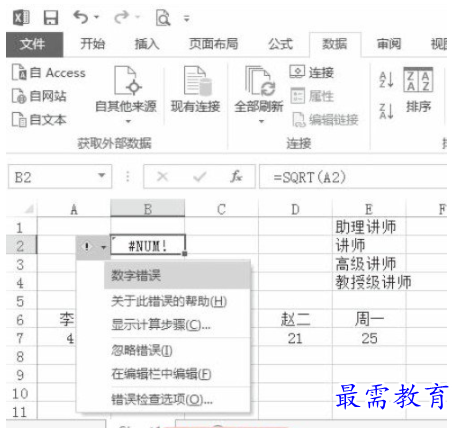Select cell containing 高级讲师
The height and width of the screenshot is (428, 457).
click(369, 264)
